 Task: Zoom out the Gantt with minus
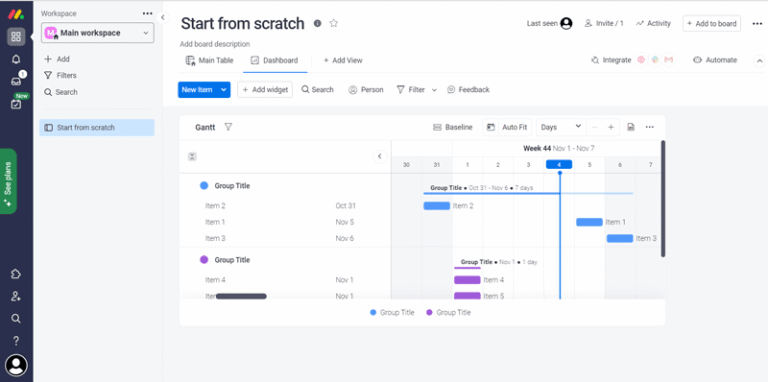(595, 127)
